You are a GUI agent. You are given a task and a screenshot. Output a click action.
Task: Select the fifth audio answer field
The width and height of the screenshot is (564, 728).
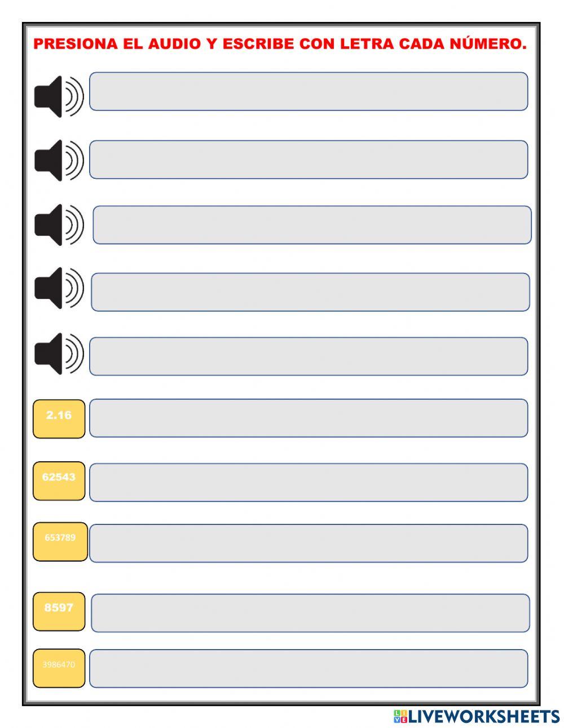[309, 356]
